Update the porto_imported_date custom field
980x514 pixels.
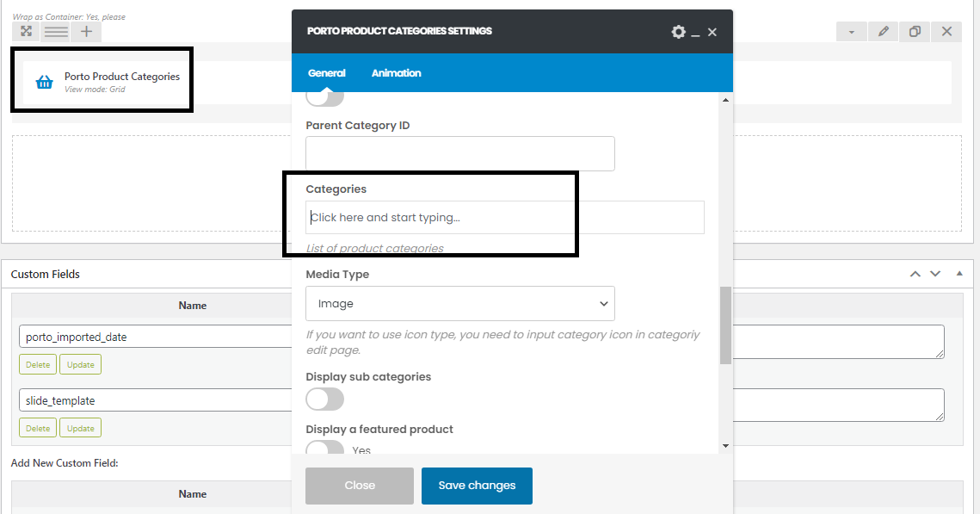pyautogui.click(x=81, y=364)
